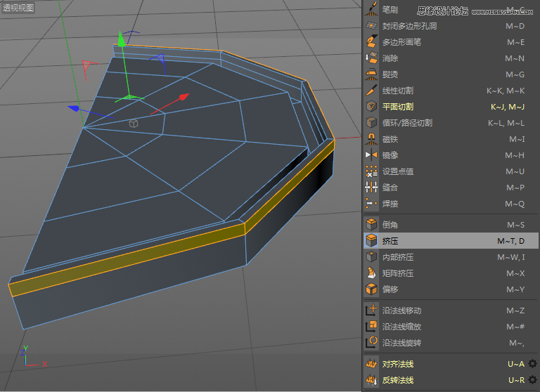Select the 线性切割 knife icon
The image size is (540, 392).
[371, 91]
